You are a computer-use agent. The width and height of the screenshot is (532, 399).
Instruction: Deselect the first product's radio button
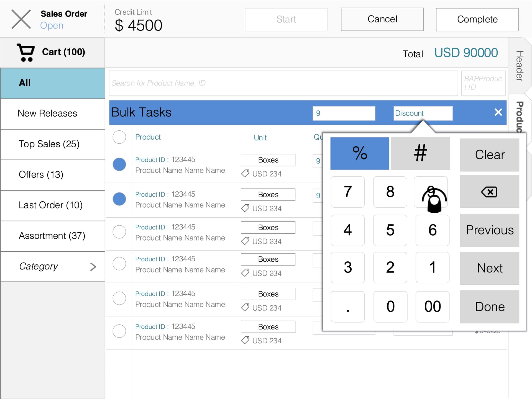click(119, 164)
